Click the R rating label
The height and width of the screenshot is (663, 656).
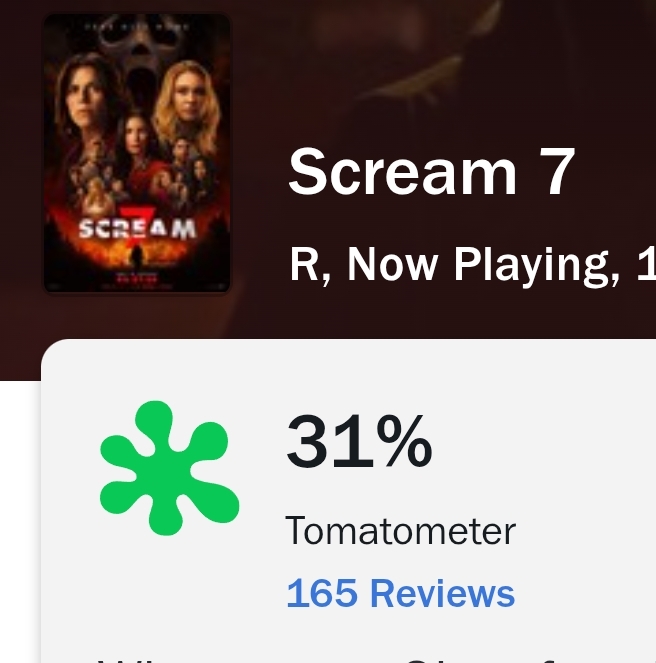[x=302, y=265]
